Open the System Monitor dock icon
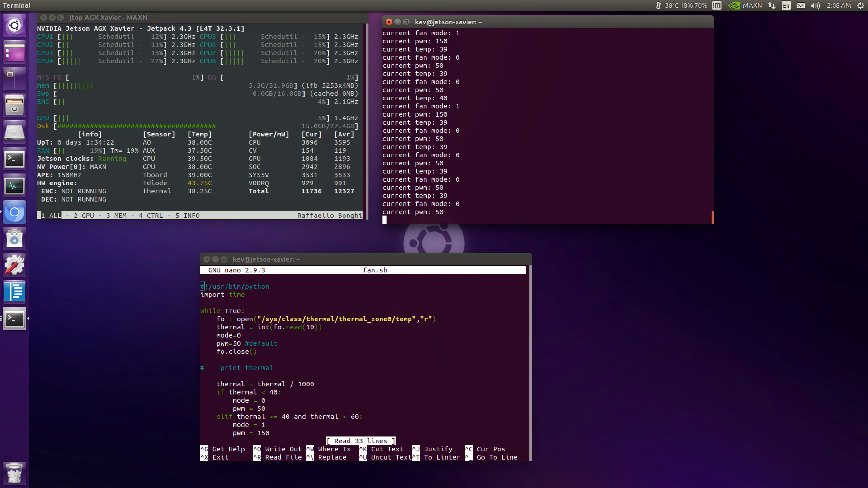This screenshot has height=488, width=868. [x=14, y=185]
